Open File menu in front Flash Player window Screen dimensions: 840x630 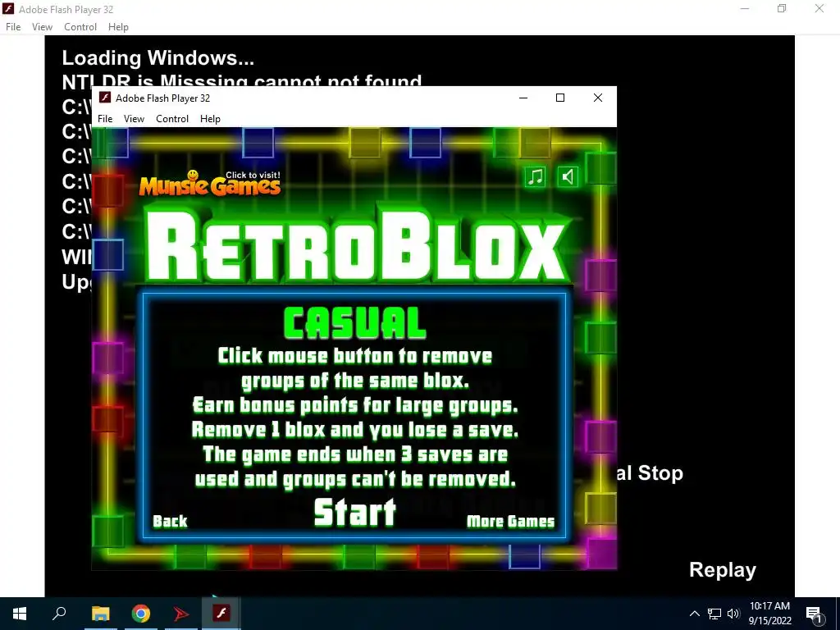pos(105,119)
